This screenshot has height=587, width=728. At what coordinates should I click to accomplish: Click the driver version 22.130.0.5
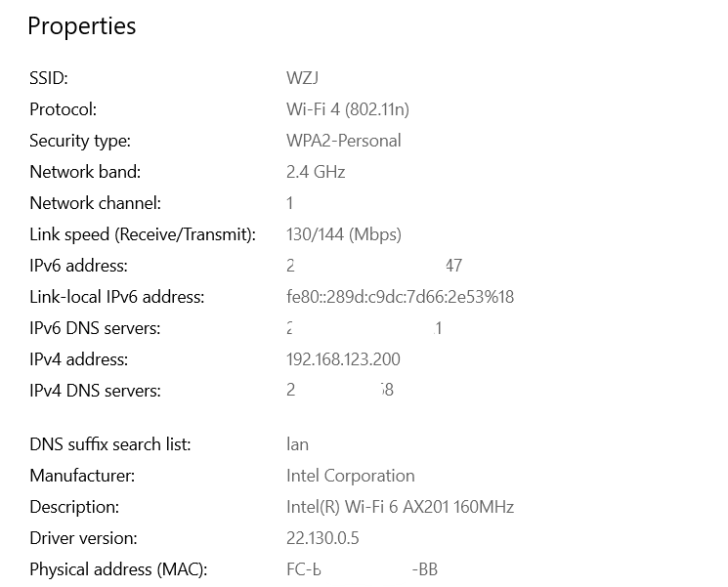pos(322,538)
